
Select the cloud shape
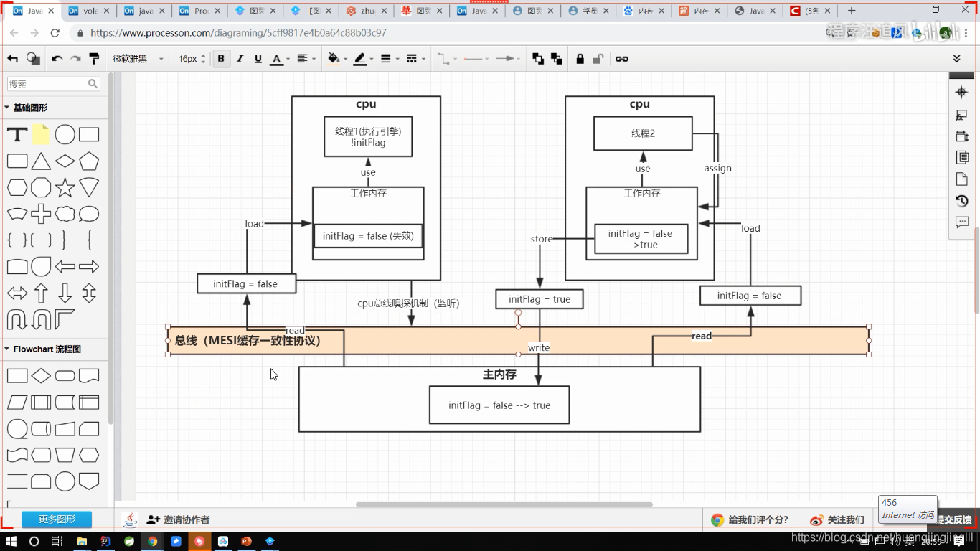coord(65,214)
